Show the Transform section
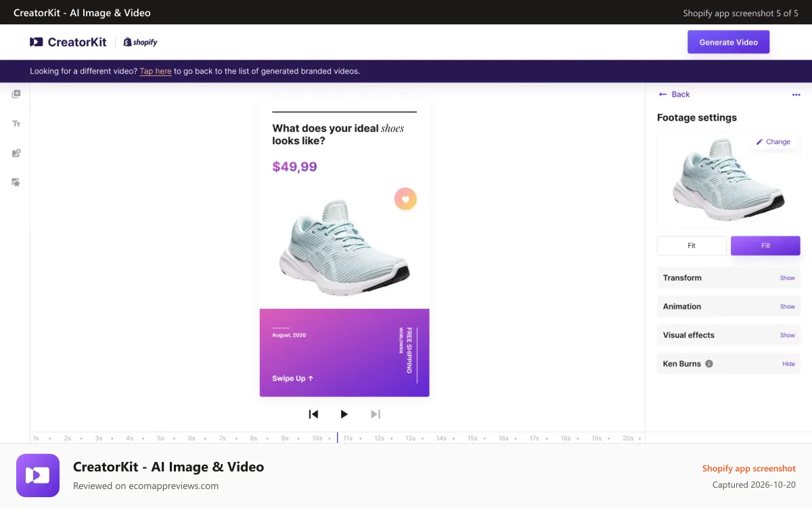The height and width of the screenshot is (508, 812). point(787,278)
